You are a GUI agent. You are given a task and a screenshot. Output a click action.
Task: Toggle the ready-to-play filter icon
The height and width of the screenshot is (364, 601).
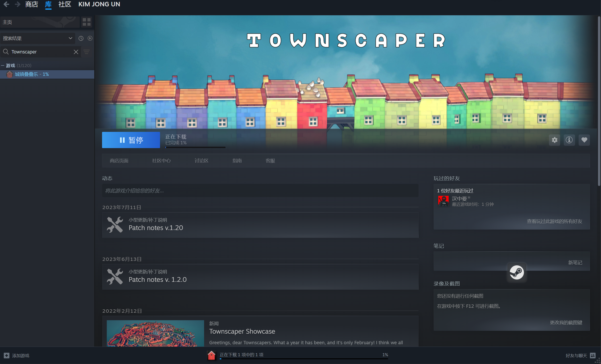pos(90,38)
